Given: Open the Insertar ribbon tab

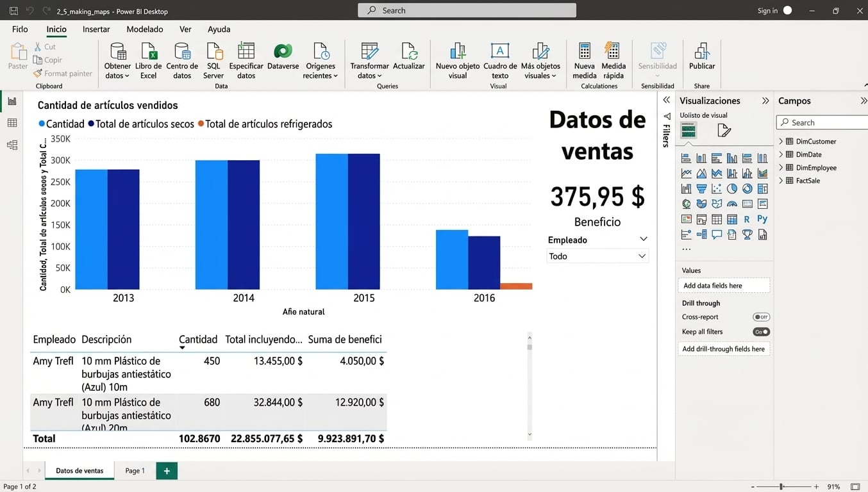Looking at the screenshot, I should [x=96, y=29].
